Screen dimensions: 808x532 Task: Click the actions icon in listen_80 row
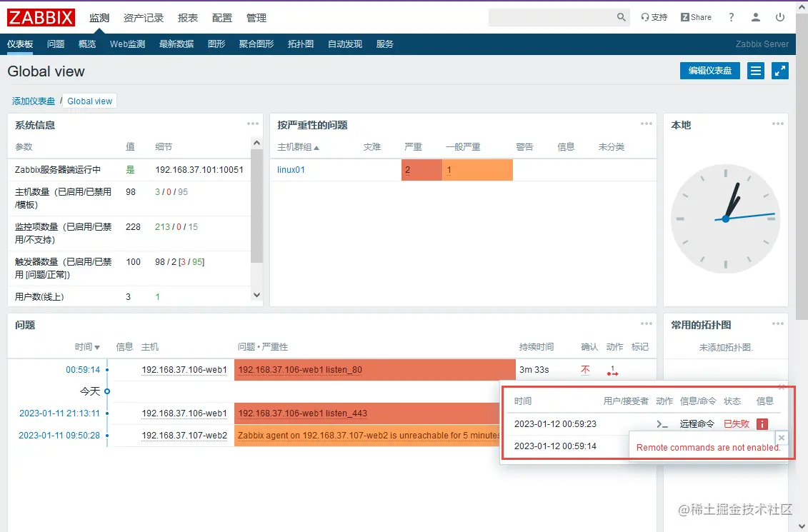click(x=612, y=370)
